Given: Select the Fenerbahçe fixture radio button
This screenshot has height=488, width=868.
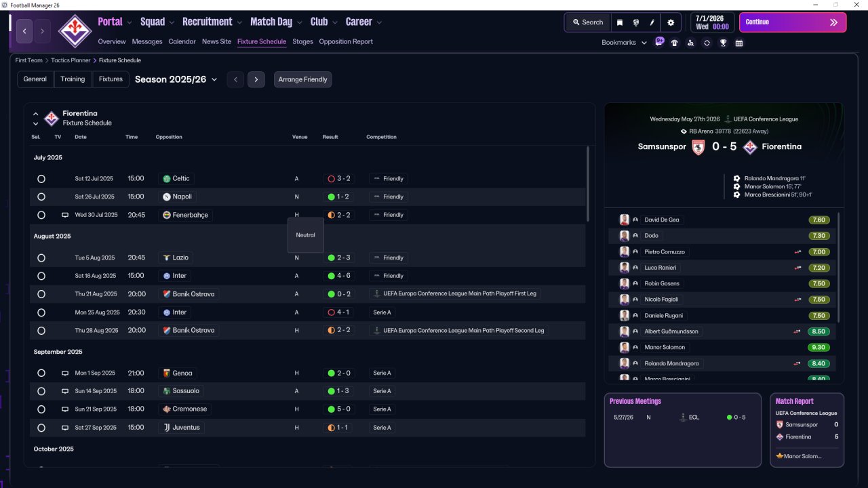Looking at the screenshot, I should coord(41,215).
